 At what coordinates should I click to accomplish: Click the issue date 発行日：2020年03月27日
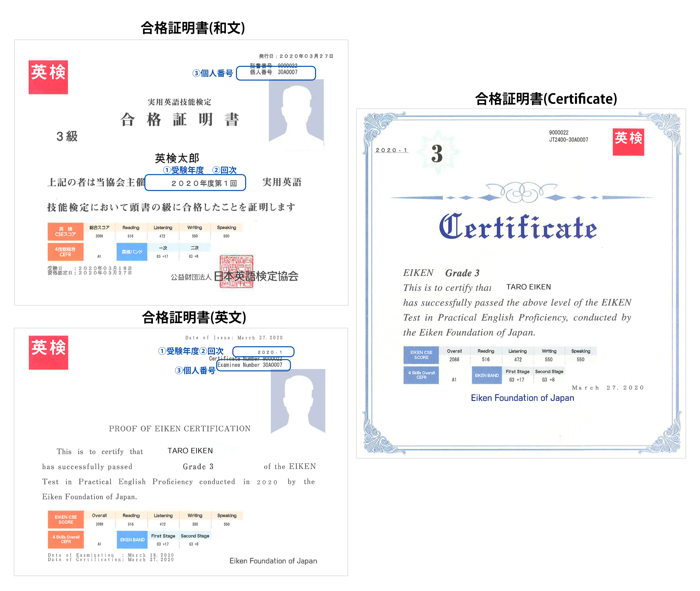296,56
